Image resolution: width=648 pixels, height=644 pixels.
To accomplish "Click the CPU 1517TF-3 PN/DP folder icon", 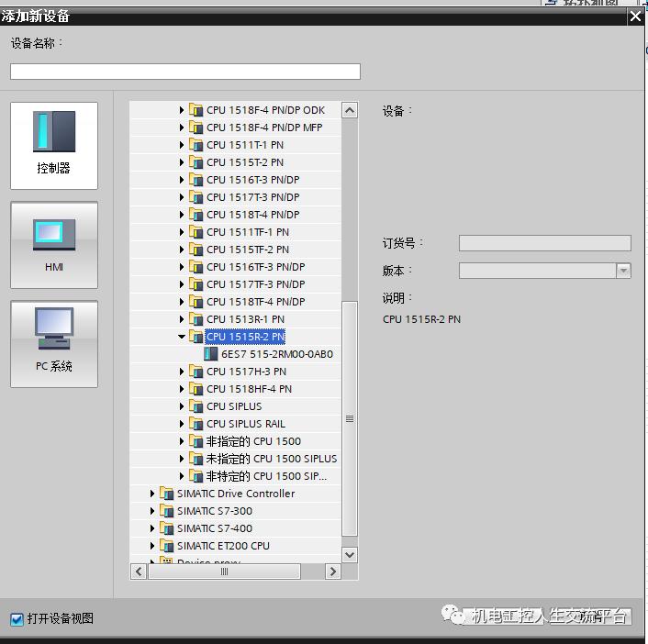I will point(196,284).
